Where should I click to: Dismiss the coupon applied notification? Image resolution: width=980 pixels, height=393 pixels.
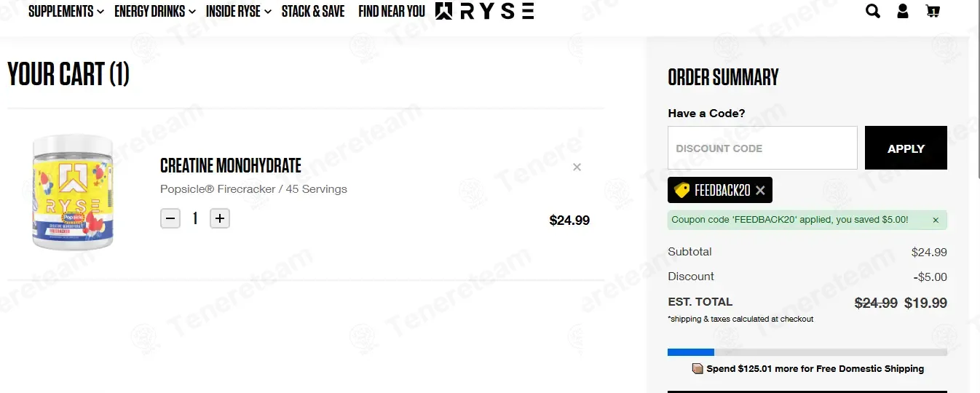[x=936, y=220]
